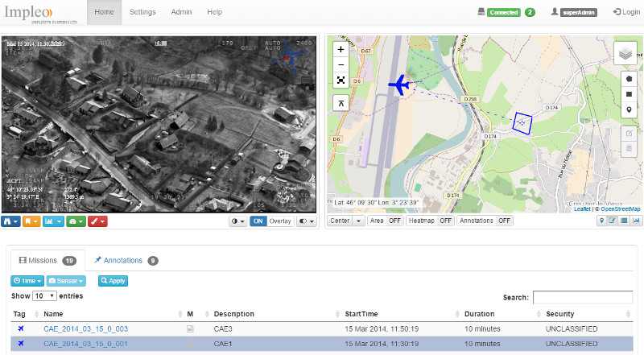This screenshot has width=644, height=355.
Task: Open mission CAE_2014_03_15_0_003 link
Action: 85,329
